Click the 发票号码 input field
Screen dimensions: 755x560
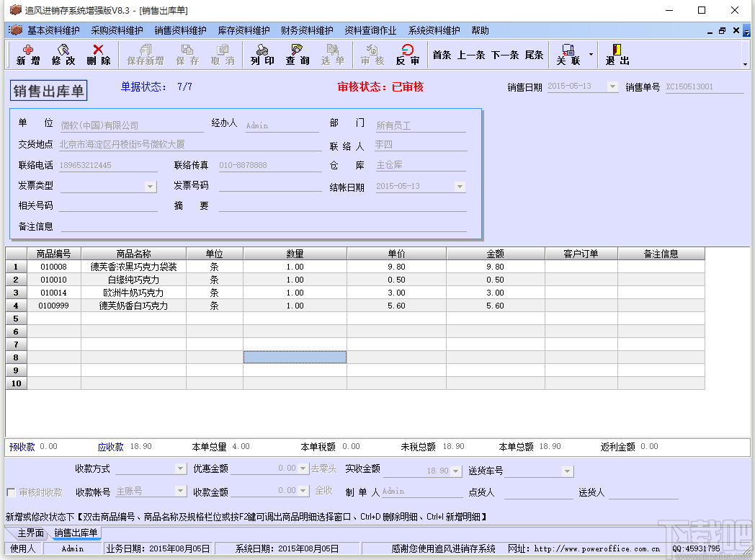pos(270,185)
